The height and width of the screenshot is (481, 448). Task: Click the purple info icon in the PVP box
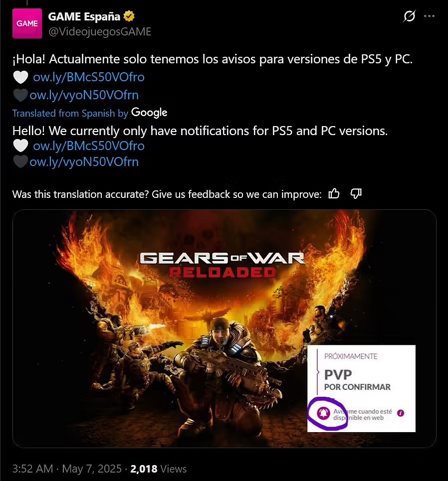pos(401,413)
